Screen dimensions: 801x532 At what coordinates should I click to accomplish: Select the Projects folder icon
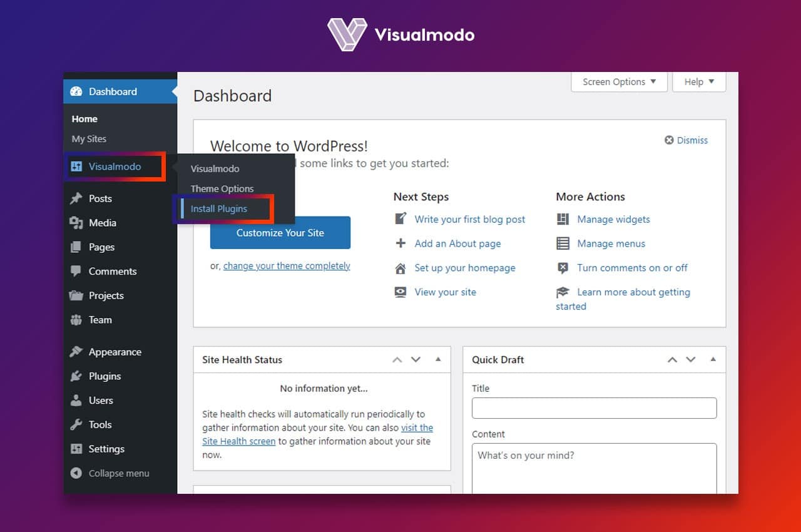tap(76, 295)
